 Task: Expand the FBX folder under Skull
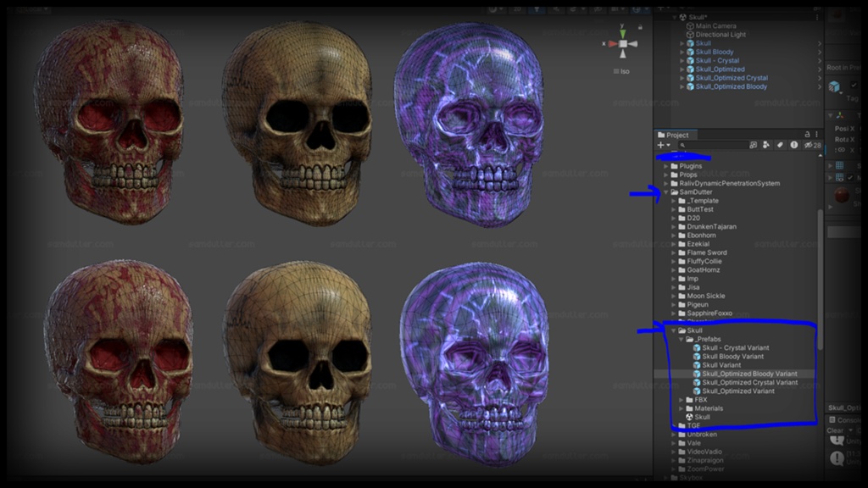681,400
